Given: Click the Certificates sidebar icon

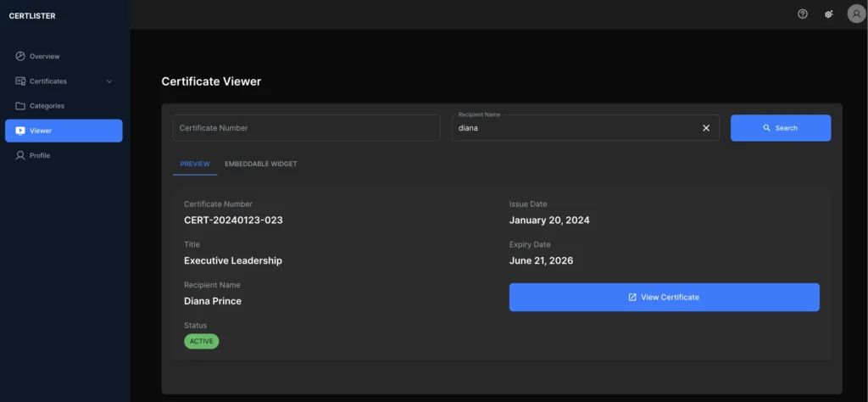Looking at the screenshot, I should click(x=20, y=81).
